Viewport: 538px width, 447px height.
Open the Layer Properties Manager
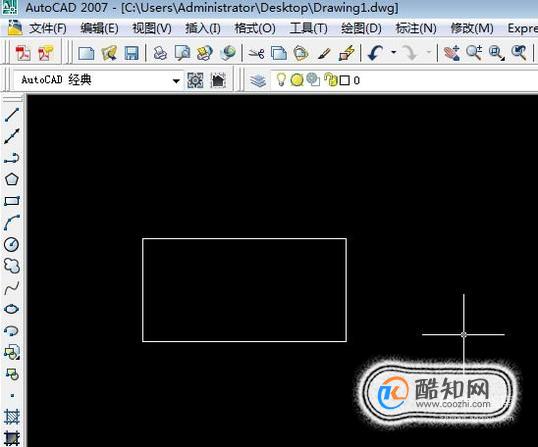(x=258, y=81)
